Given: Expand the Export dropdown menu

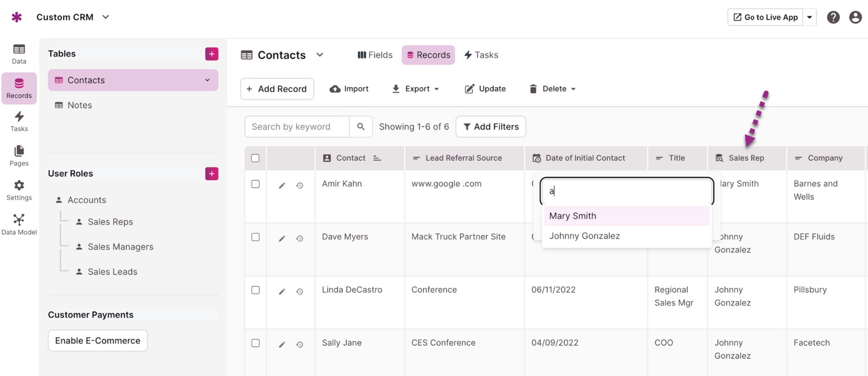Looking at the screenshot, I should click(x=415, y=89).
